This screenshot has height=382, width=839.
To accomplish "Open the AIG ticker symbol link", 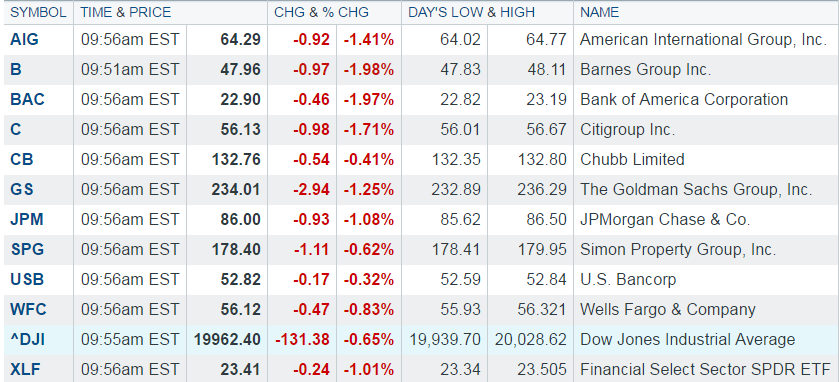I will pyautogui.click(x=25, y=40).
